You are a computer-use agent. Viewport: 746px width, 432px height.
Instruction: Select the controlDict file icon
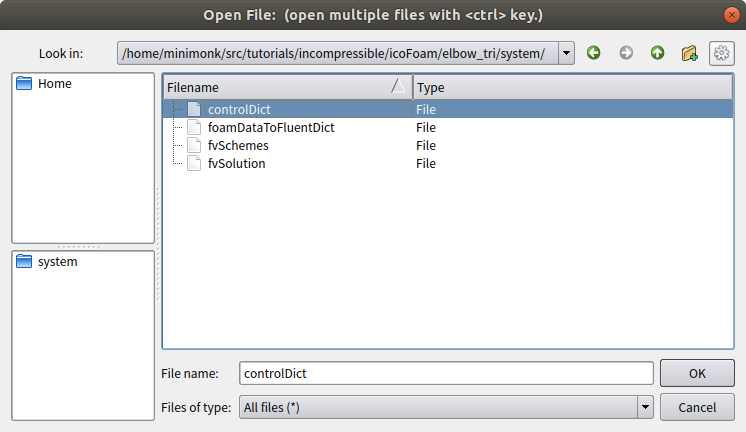click(x=194, y=109)
